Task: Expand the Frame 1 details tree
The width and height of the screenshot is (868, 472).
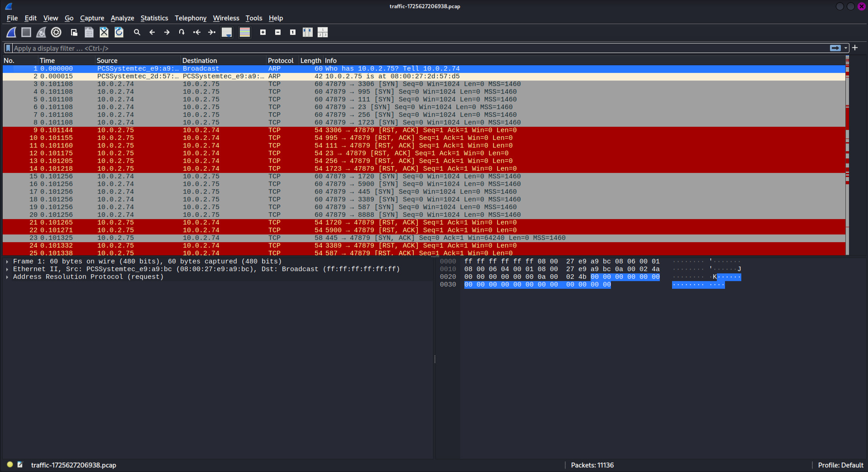Action: coord(7,262)
